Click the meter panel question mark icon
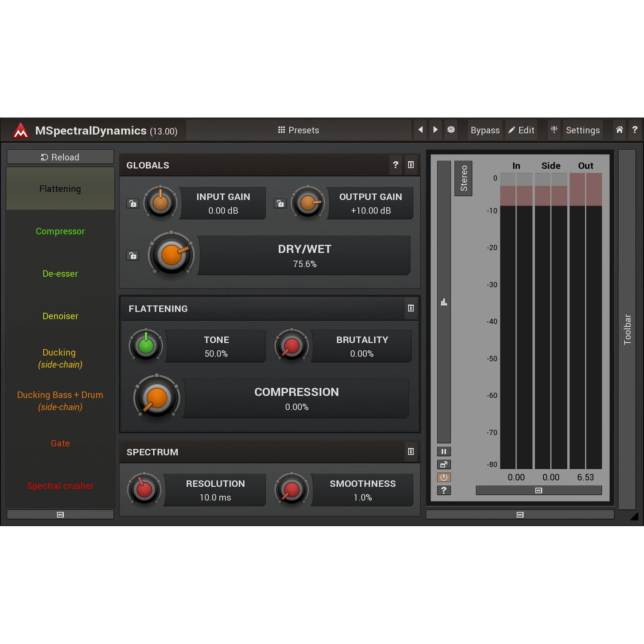The image size is (644, 644). click(443, 490)
